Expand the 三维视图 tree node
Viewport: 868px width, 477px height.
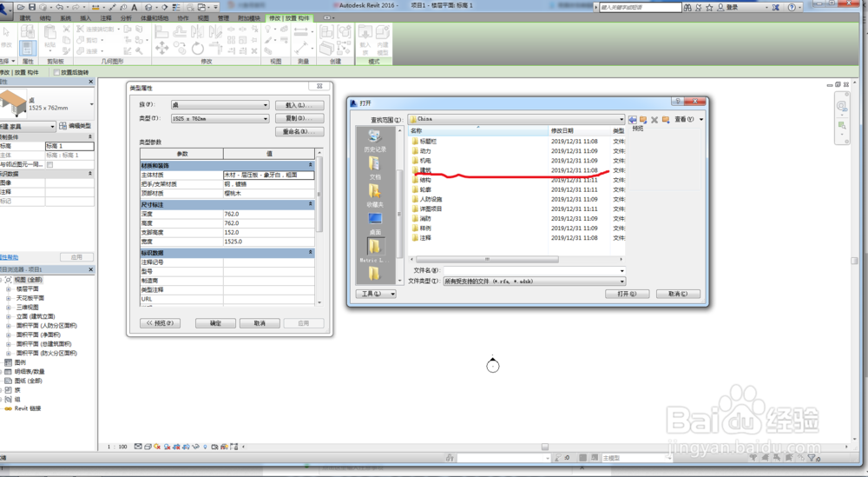point(9,307)
